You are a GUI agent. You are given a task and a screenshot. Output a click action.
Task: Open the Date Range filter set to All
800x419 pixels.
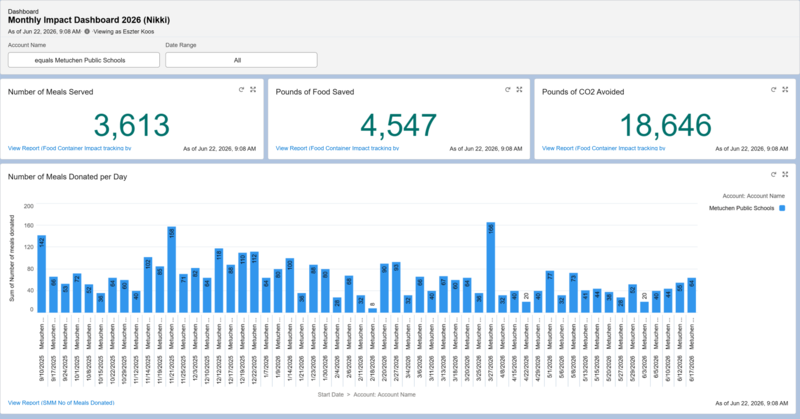[241, 60]
